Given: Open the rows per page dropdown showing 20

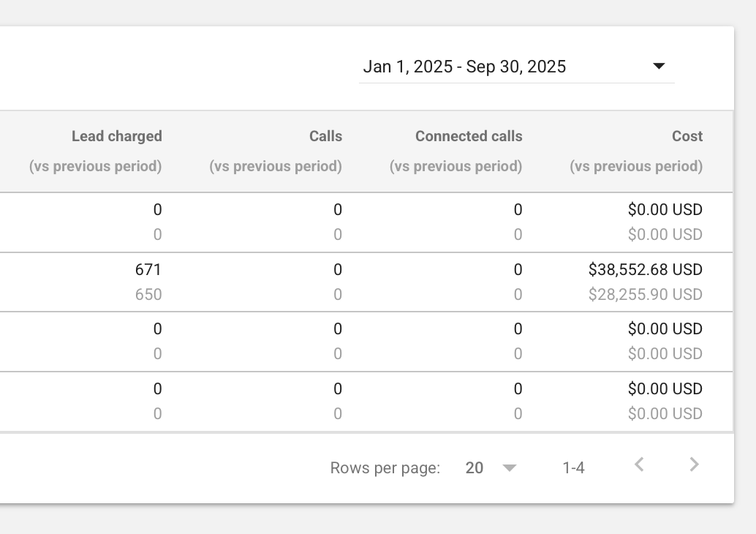Looking at the screenshot, I should coord(491,468).
